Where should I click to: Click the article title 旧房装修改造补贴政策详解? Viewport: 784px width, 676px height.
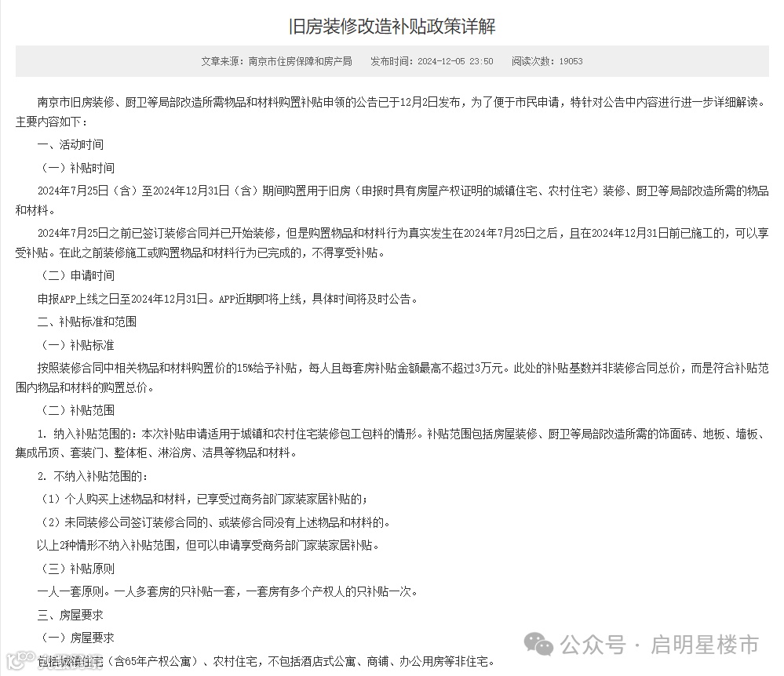[392, 27]
